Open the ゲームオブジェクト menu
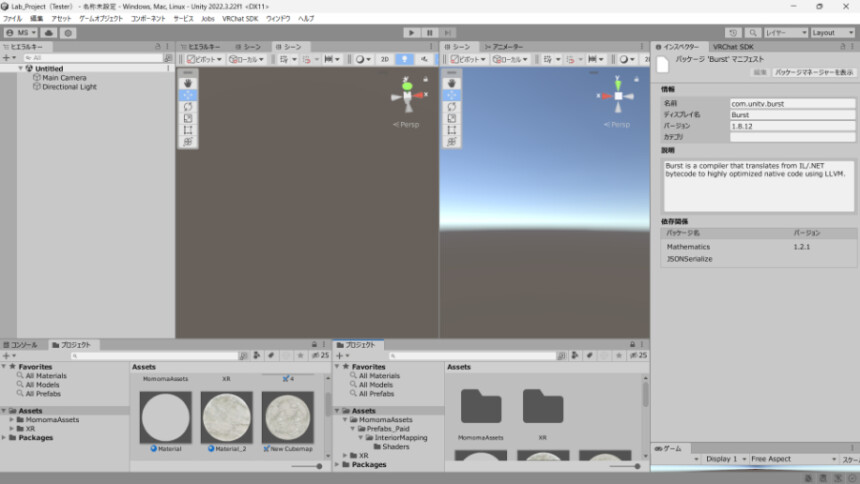860x484 pixels. pos(101,19)
